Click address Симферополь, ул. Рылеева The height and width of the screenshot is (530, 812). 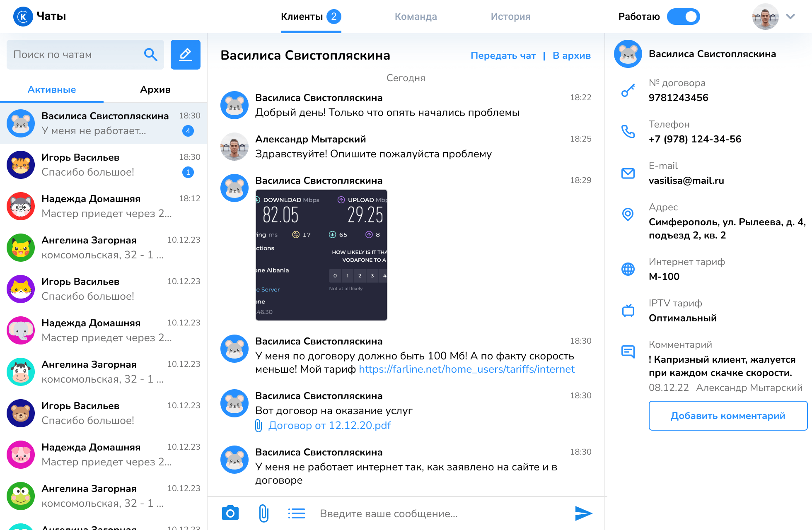(x=727, y=229)
